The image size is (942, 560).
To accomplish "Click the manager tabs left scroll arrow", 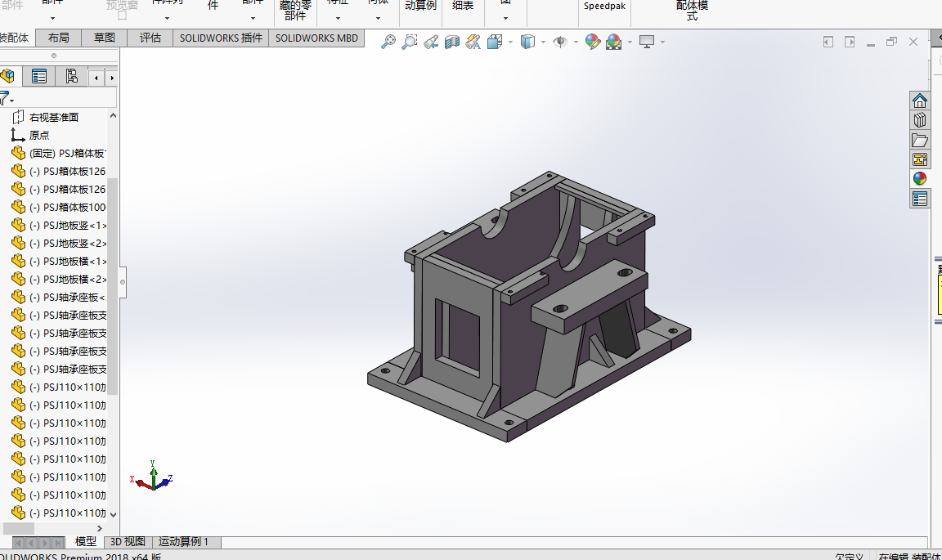I will (x=96, y=78).
